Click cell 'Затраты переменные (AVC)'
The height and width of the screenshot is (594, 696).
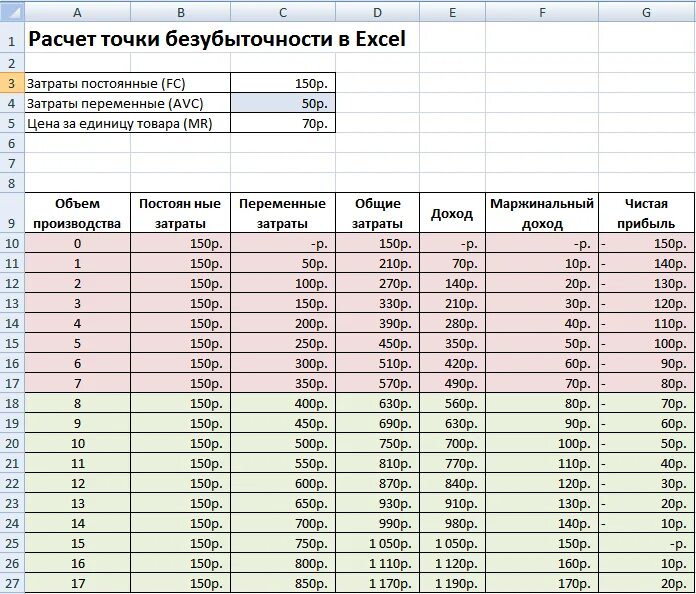pyautogui.click(x=128, y=103)
